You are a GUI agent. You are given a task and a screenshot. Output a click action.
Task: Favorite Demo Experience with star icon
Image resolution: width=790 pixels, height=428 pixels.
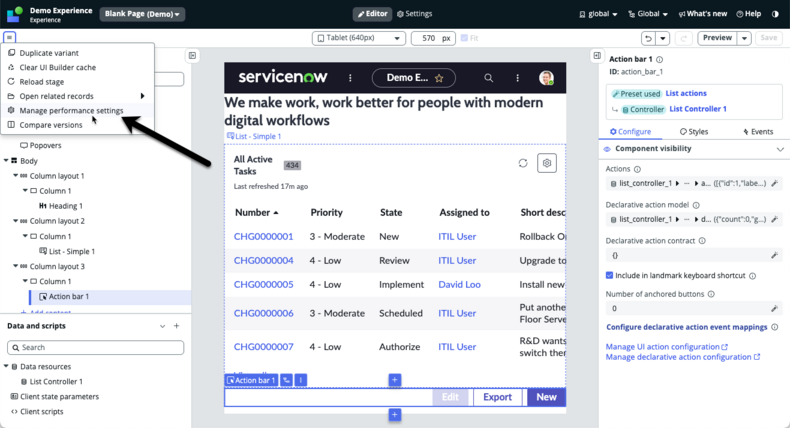tap(439, 78)
